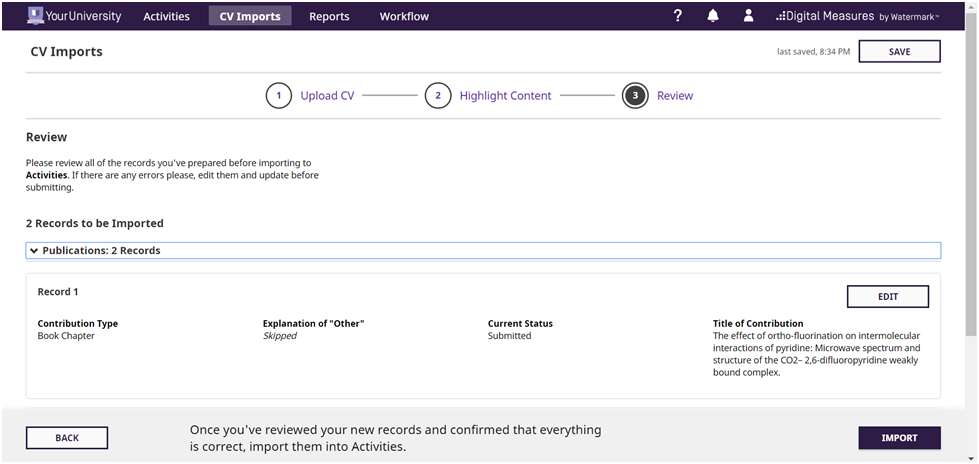Viewport: 979px width, 464px height.
Task: Open the Activities menu
Action: [167, 17]
